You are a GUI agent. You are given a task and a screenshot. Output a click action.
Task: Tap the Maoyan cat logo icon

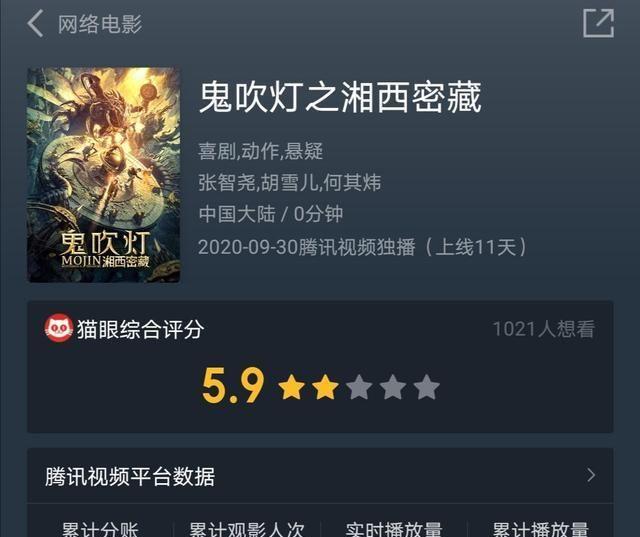[x=59, y=328]
